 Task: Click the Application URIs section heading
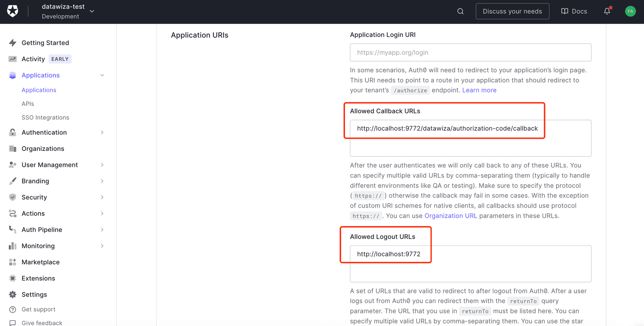click(200, 35)
